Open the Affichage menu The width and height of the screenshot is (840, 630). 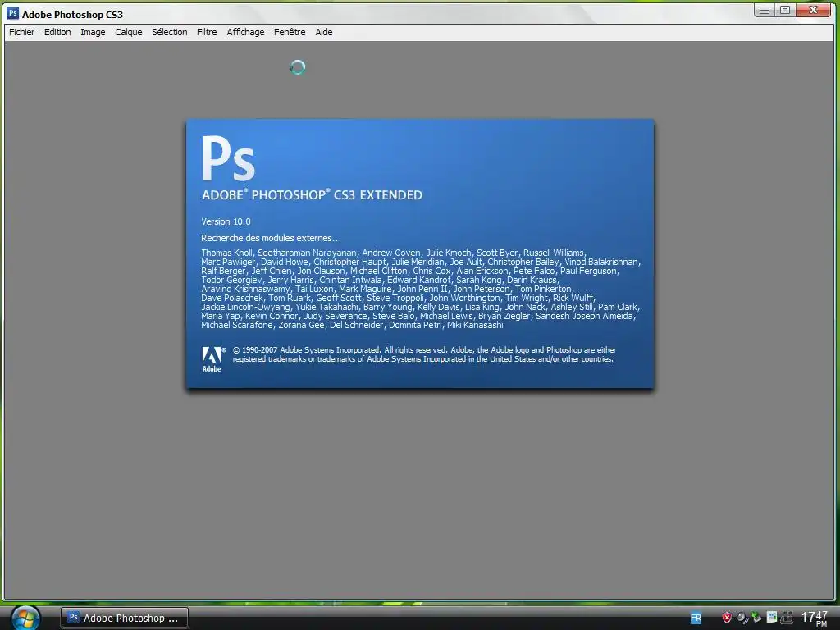(245, 32)
